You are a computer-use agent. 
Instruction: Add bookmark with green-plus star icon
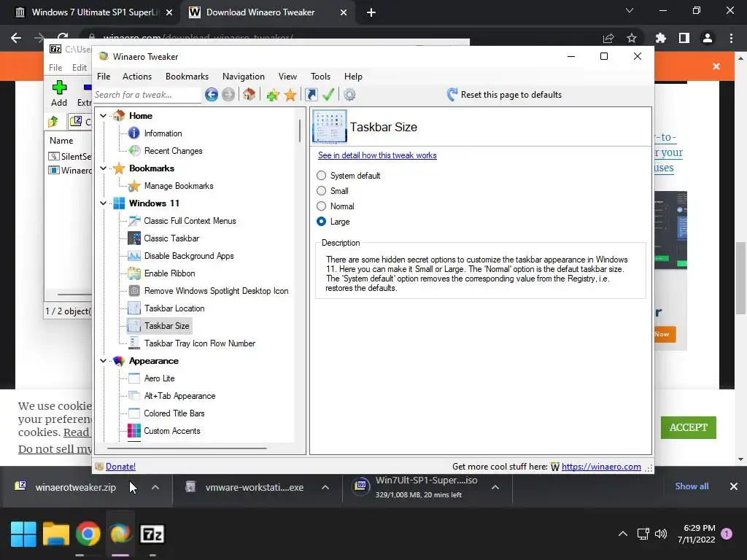coord(273,95)
